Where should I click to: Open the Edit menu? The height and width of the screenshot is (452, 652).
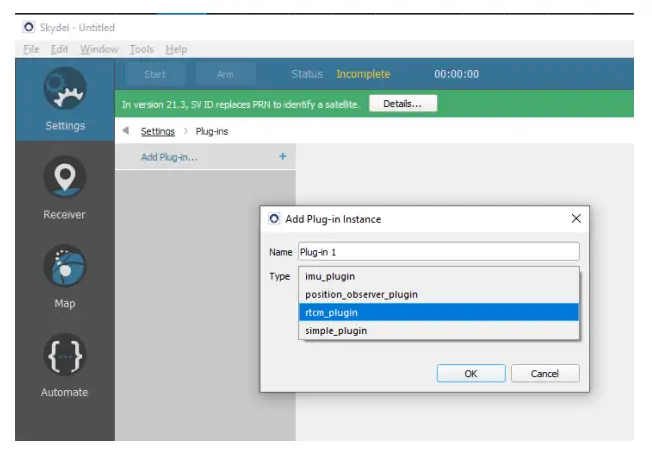pyautogui.click(x=59, y=49)
